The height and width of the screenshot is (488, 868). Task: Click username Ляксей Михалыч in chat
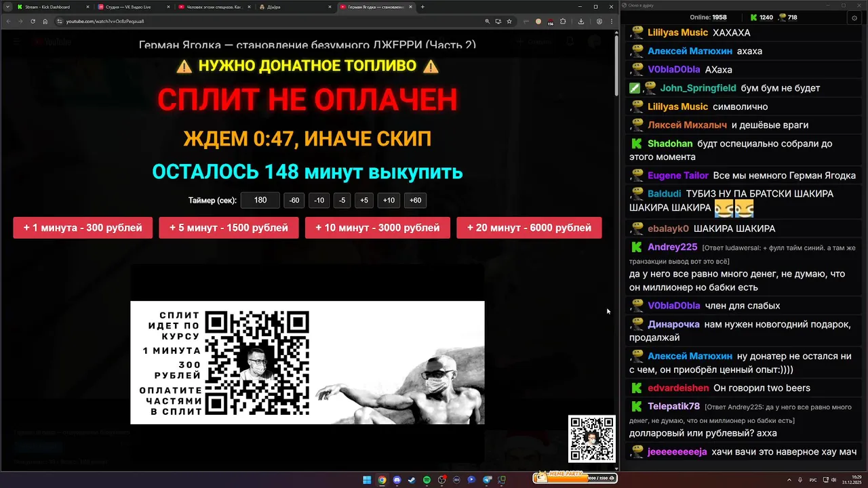687,125
